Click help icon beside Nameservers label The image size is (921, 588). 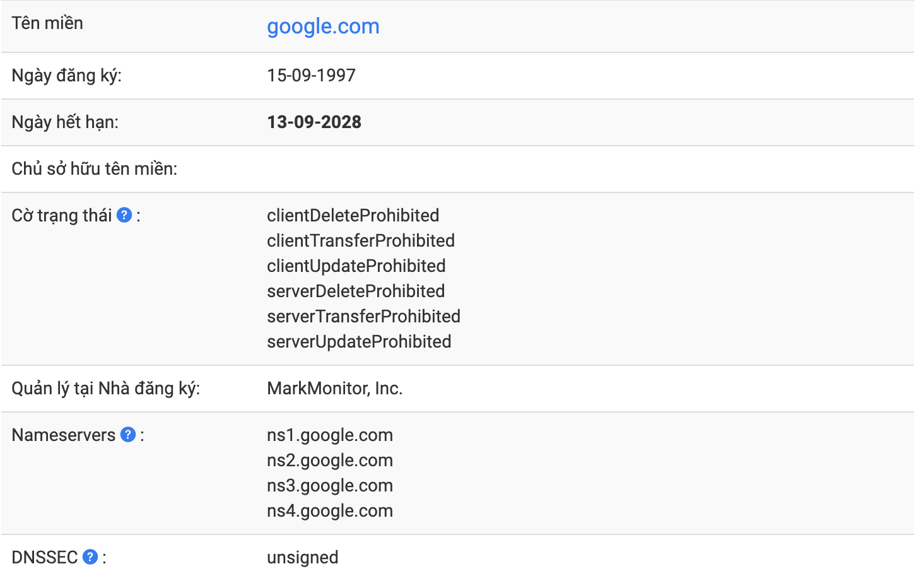[x=128, y=435]
